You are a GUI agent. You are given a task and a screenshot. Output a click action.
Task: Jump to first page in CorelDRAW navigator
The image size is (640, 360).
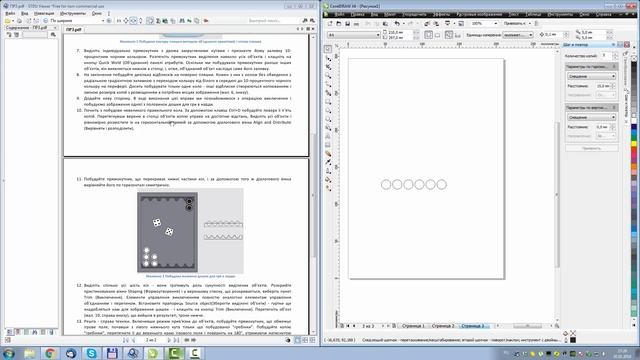348,326
